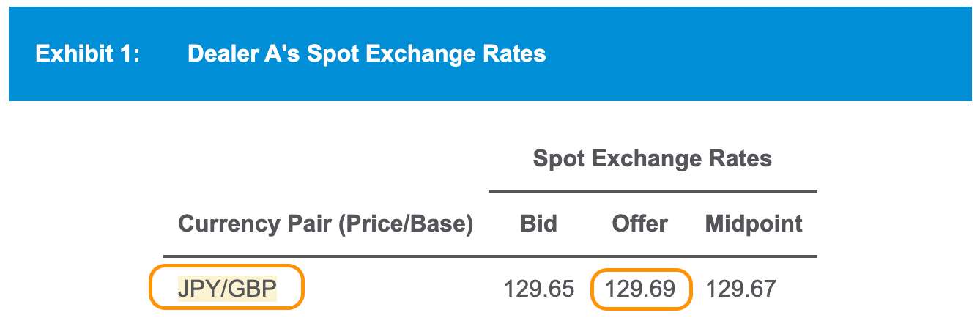Click JPY in the highlighted currency pair
Screen dimensions: 980x318
[198, 289]
